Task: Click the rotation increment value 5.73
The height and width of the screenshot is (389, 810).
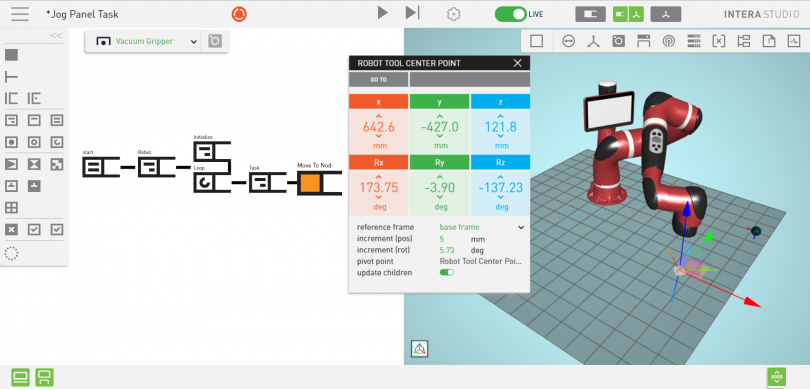Action: coord(447,250)
